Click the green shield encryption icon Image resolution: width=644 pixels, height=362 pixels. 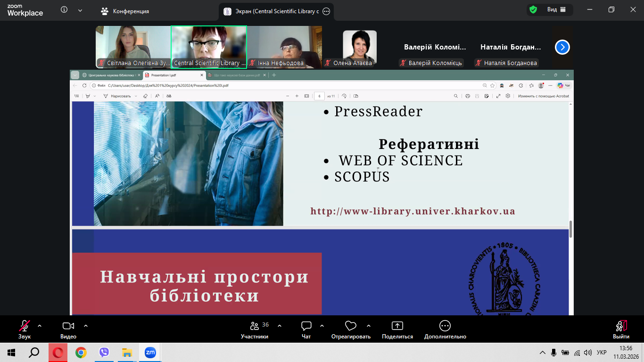click(x=533, y=10)
